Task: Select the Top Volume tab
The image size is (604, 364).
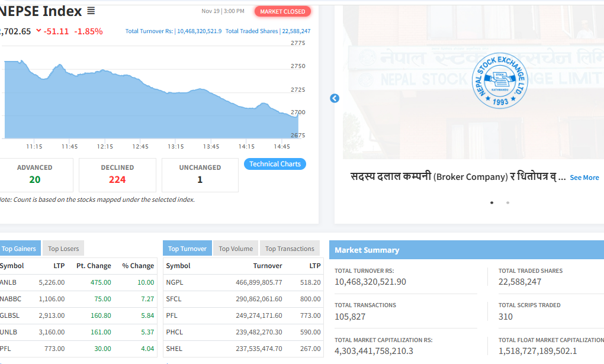Action: 236,249
